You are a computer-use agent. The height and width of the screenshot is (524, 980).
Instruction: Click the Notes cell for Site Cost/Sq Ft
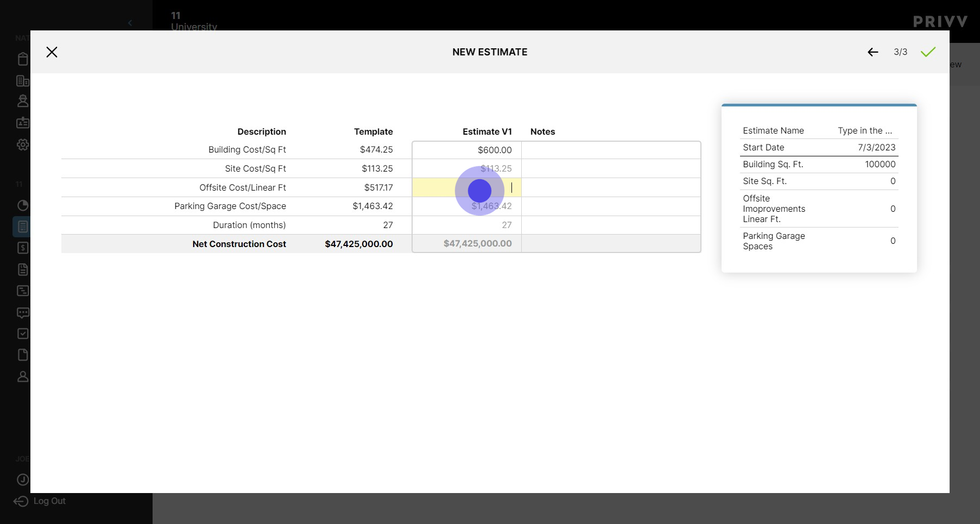click(611, 168)
